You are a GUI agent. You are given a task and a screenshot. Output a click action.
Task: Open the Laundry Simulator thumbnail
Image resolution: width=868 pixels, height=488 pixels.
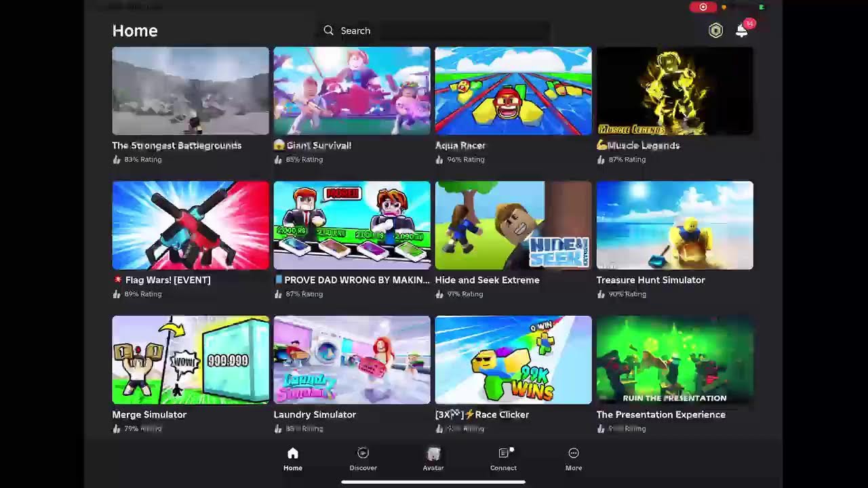click(352, 360)
